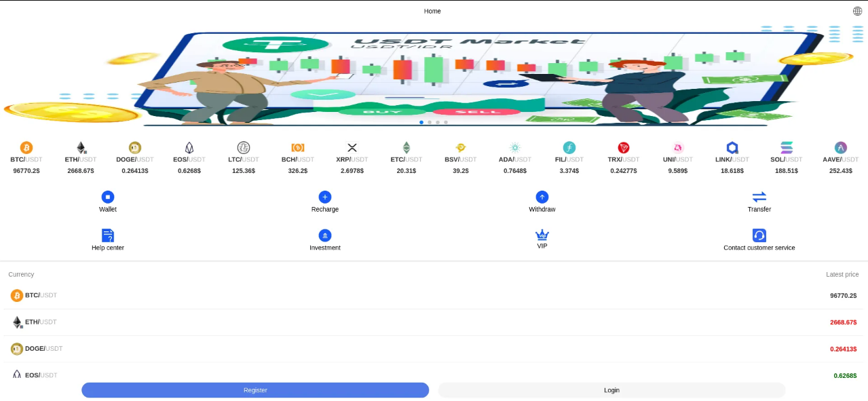Image resolution: width=868 pixels, height=401 pixels.
Task: Contact customer service via headset icon
Action: point(759,235)
